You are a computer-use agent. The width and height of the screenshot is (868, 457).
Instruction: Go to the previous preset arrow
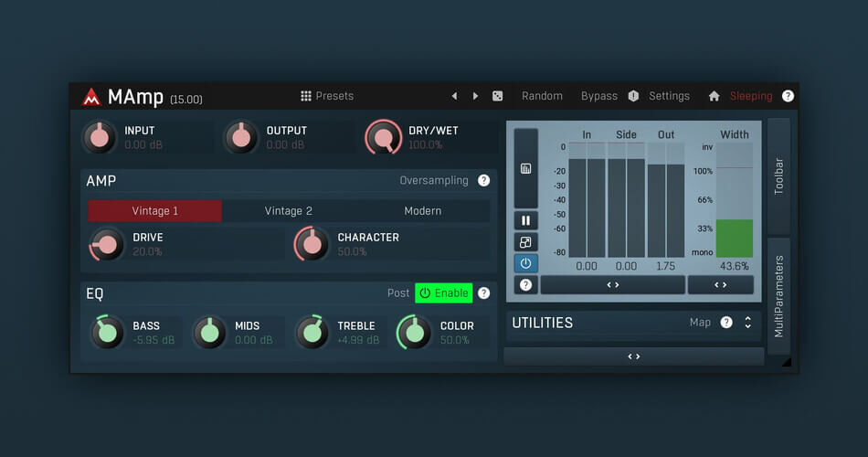click(x=454, y=96)
